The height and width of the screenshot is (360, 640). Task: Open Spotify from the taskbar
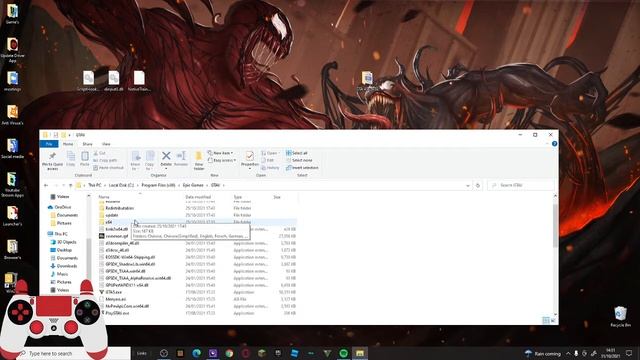tap(343, 353)
